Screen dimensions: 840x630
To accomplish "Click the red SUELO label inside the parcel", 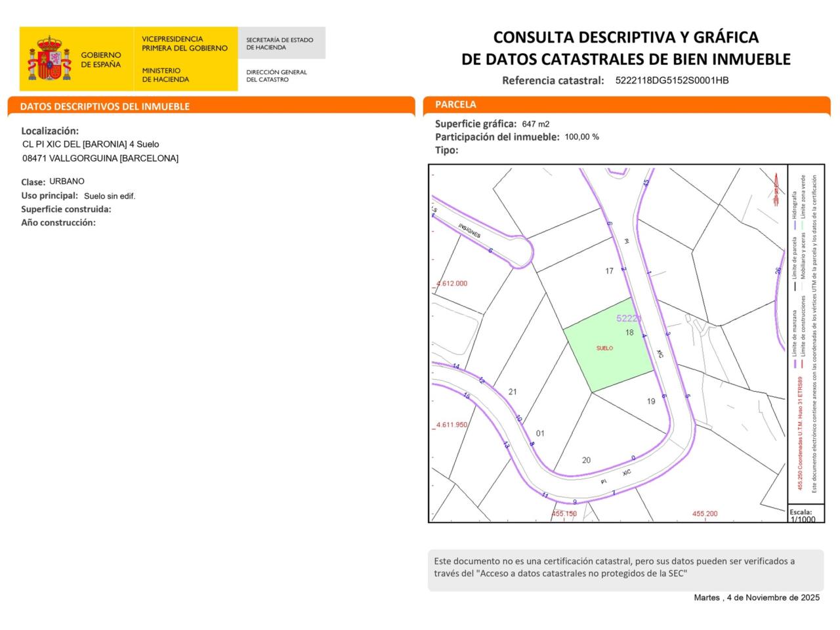I will click(604, 348).
